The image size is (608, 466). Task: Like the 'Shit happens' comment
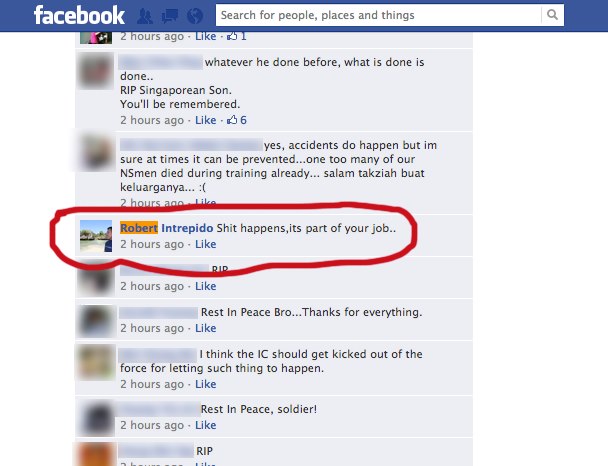tap(206, 244)
